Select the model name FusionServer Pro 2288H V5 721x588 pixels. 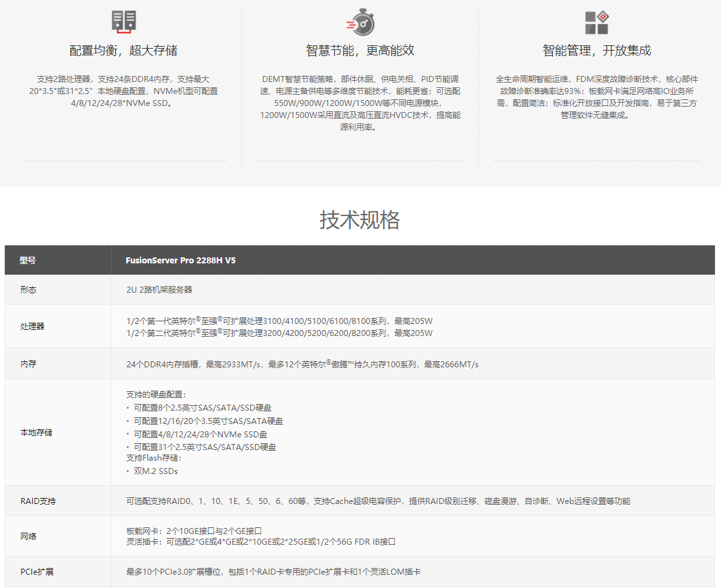[x=181, y=260]
